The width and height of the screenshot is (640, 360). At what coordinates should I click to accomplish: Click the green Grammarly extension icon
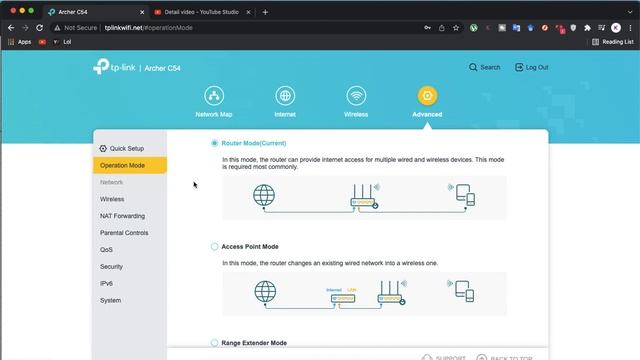(473, 28)
